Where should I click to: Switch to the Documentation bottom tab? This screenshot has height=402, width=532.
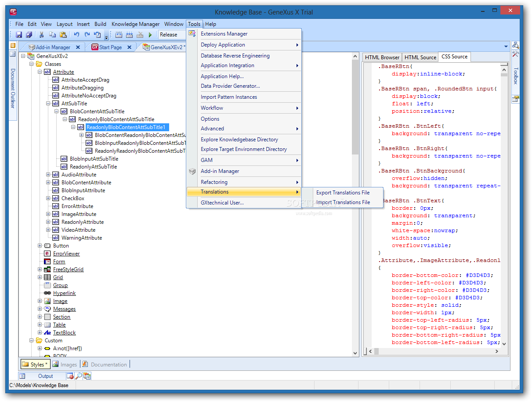[105, 364]
